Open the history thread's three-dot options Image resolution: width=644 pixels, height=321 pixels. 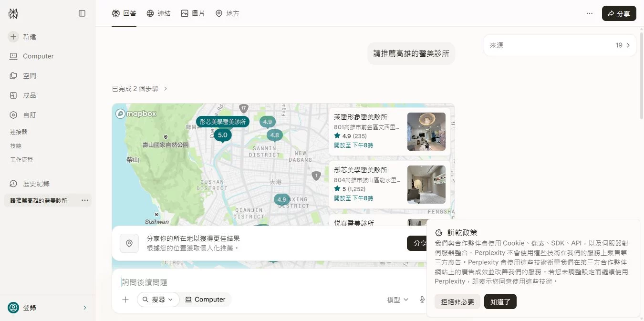pos(85,200)
